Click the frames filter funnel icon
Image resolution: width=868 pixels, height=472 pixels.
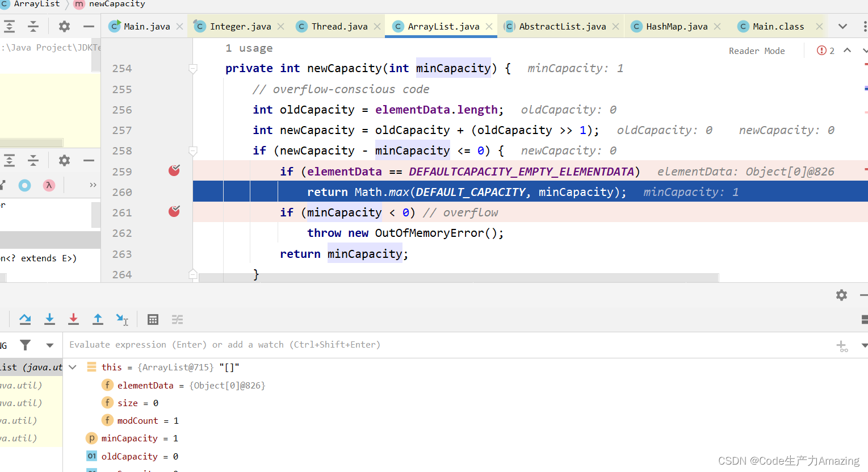pyautogui.click(x=26, y=345)
